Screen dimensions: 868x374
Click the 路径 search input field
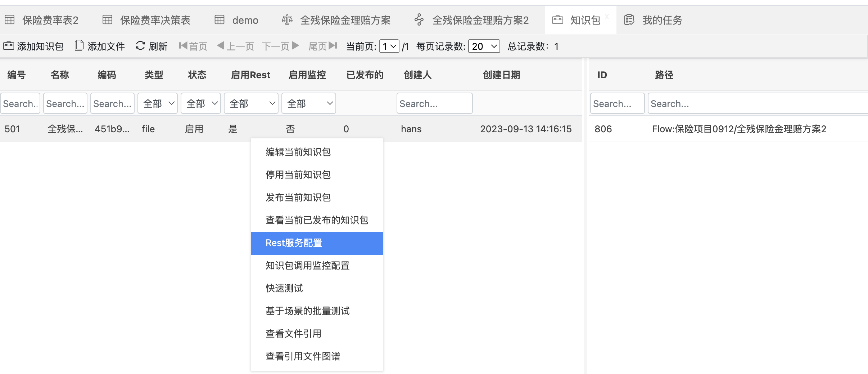click(x=756, y=104)
